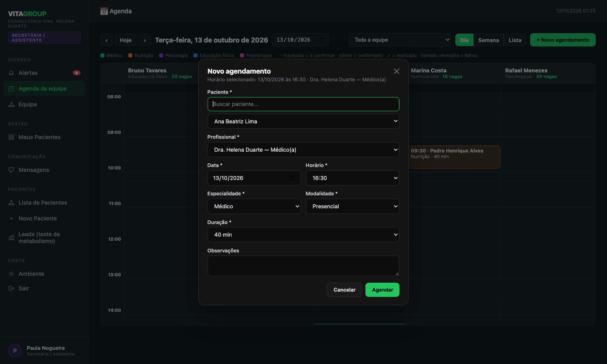Image resolution: width=607 pixels, height=364 pixels.
Task: Open the Ana Beatriz Lima patient dropdown
Action: (x=303, y=121)
